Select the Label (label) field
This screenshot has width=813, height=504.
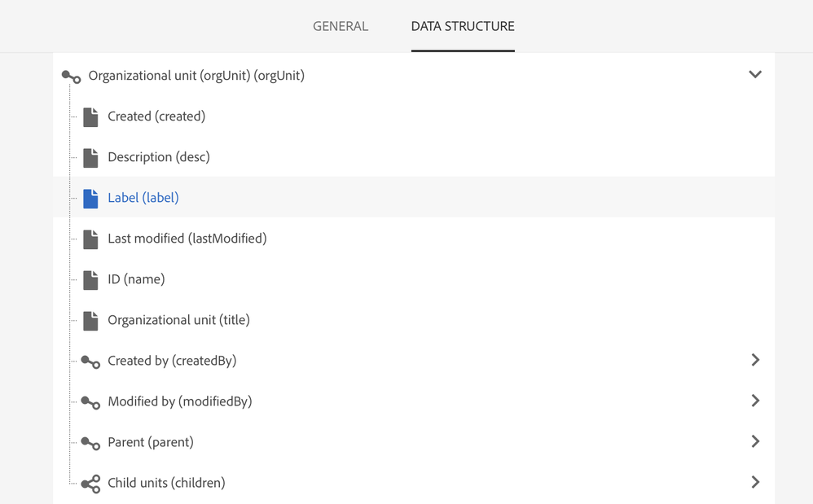pos(143,198)
